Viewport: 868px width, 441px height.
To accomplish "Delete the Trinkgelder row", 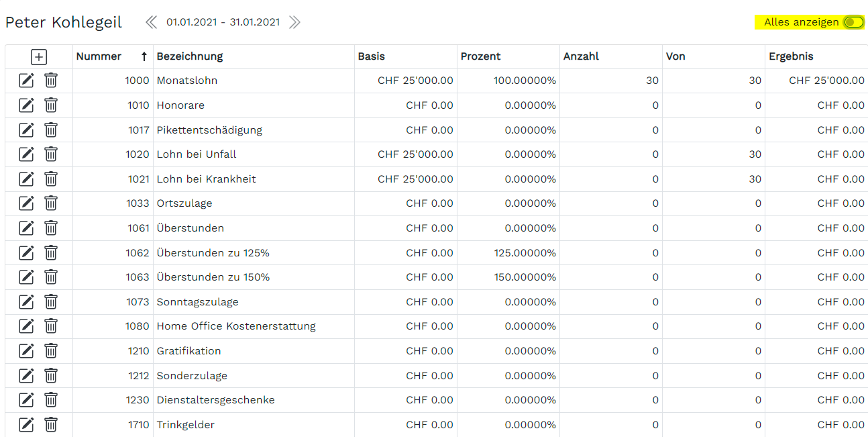I will 51,425.
